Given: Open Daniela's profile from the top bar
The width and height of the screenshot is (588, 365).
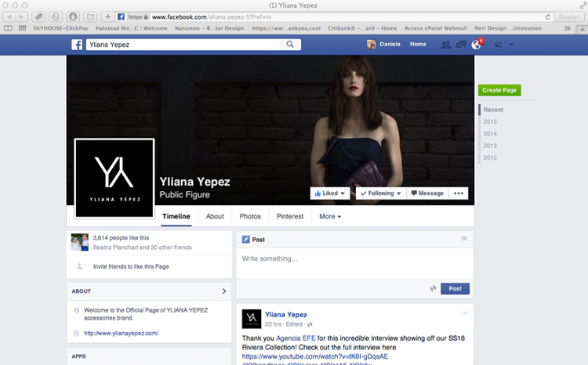Looking at the screenshot, I should point(383,44).
